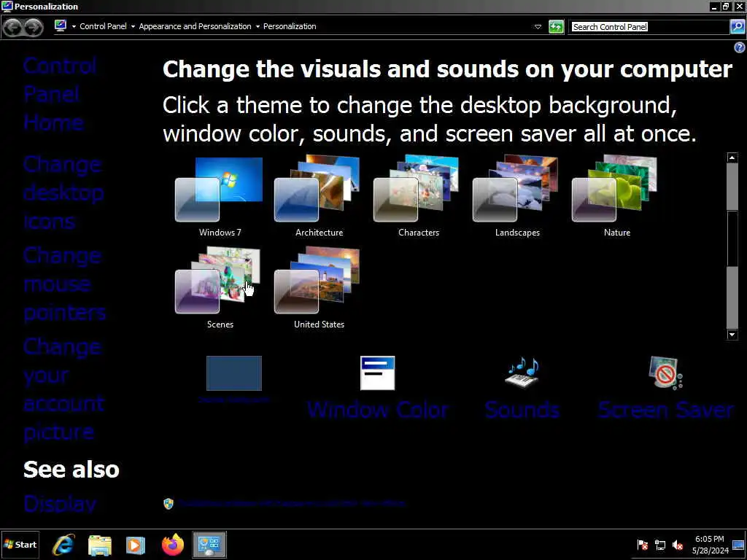This screenshot has height=560, width=747.
Task: Open Change desktop icons link
Action: point(63,192)
